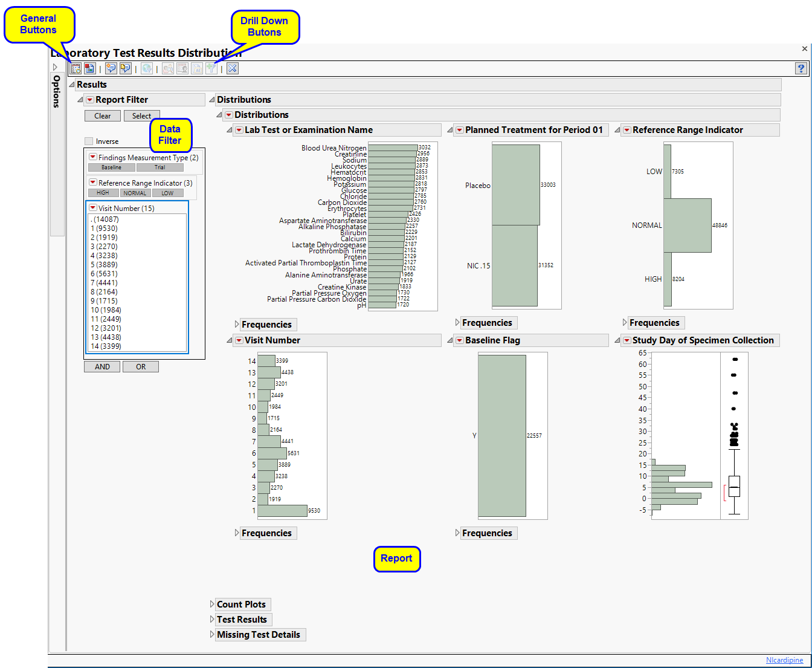Click the globe with funnel filter icon
Image resolution: width=812 pixels, height=668 pixels.
click(x=147, y=69)
